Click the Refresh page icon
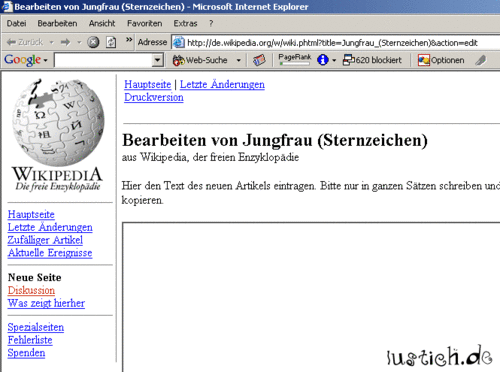The width and height of the screenshot is (500, 372). click(x=111, y=42)
